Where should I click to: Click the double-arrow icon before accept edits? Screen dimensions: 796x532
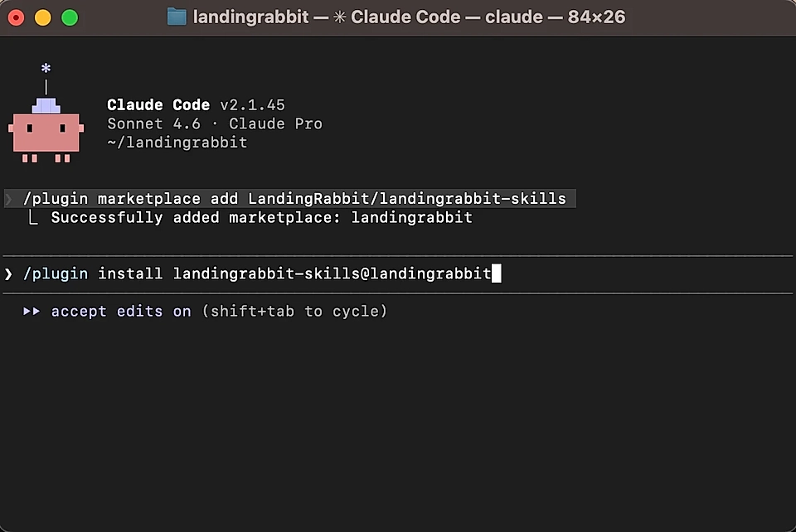(32, 311)
